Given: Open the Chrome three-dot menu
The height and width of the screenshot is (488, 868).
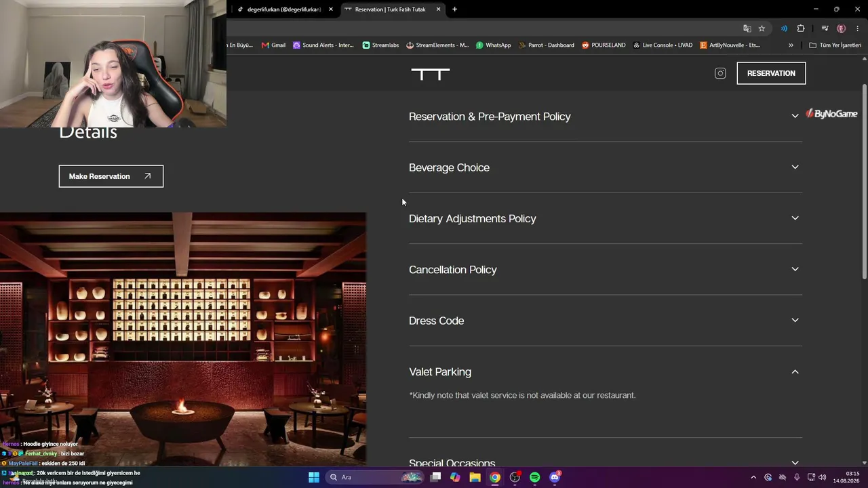Looking at the screenshot, I should tap(857, 28).
